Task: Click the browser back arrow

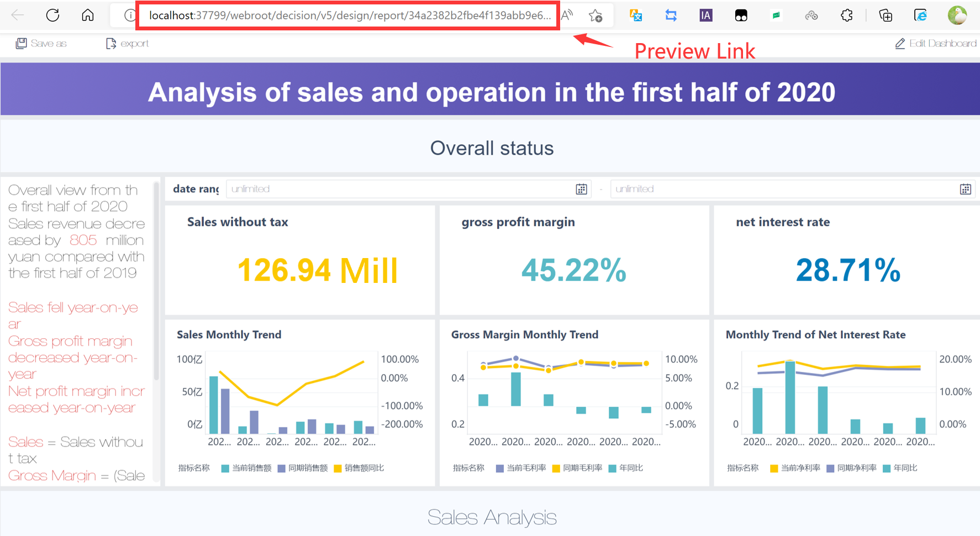Action: coord(18,15)
